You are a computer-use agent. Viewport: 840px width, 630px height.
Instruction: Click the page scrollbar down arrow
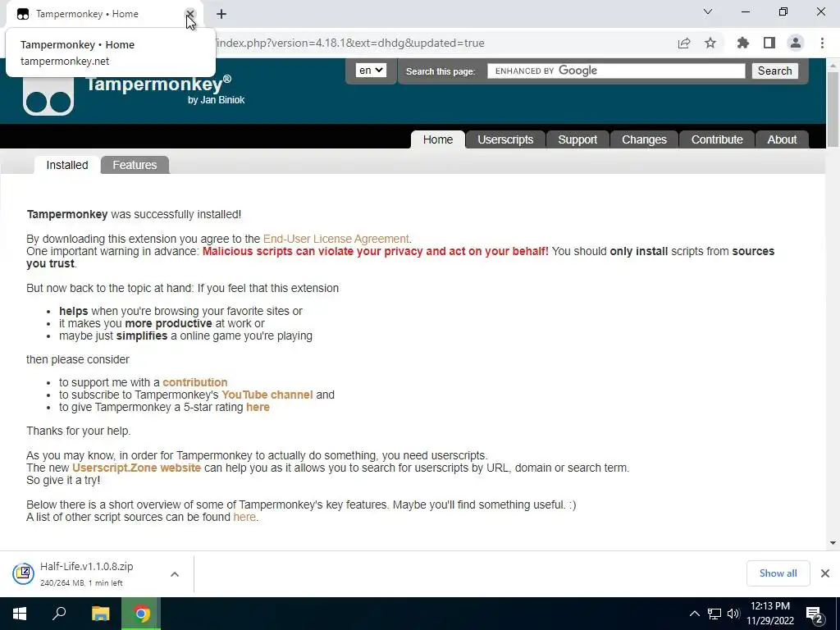click(833, 543)
